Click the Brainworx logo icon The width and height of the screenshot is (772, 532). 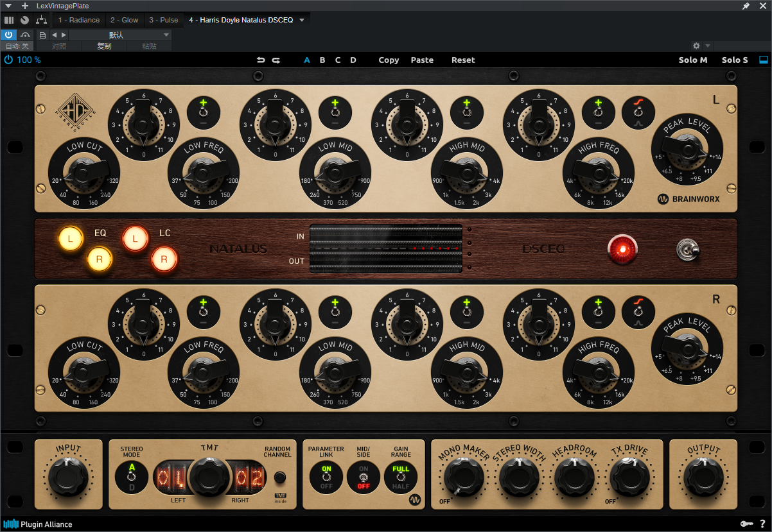tap(663, 199)
